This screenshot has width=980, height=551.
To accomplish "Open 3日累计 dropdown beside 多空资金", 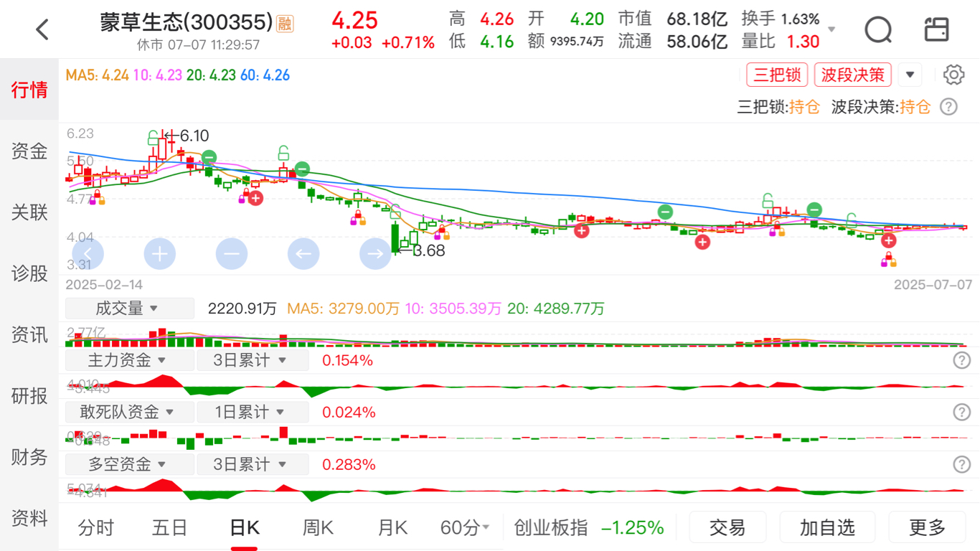I will point(253,464).
